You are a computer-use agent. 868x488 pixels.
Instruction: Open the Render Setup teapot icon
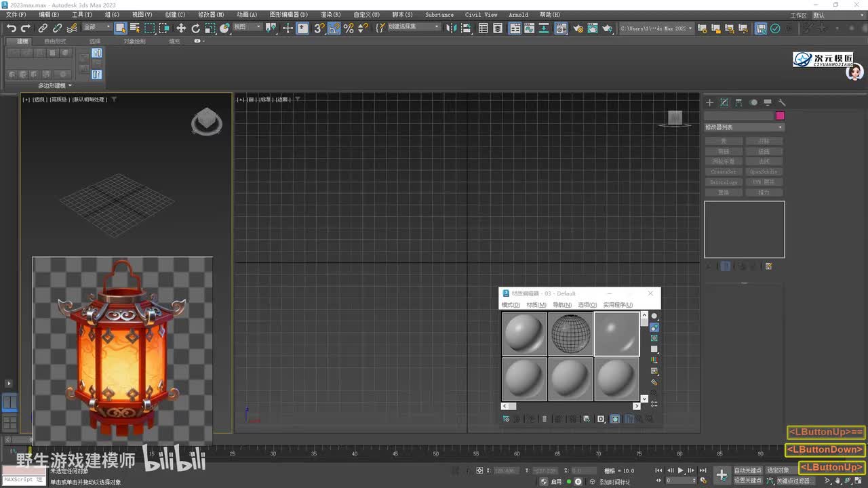coord(578,28)
